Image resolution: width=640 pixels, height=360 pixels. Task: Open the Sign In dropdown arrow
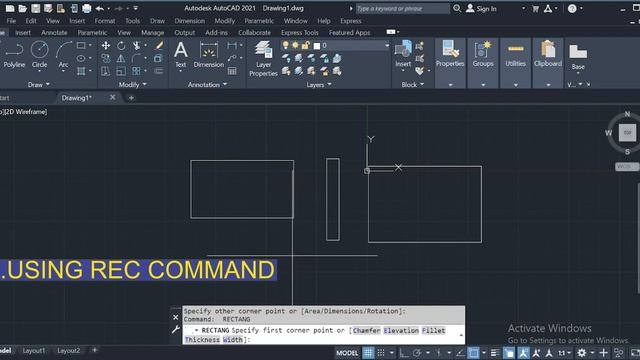point(523,8)
